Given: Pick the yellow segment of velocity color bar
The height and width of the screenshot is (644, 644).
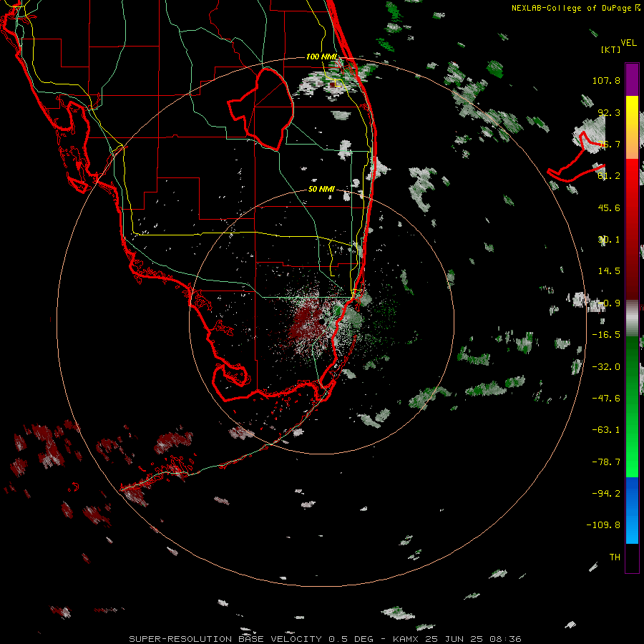Looking at the screenshot, I should click(x=632, y=109).
